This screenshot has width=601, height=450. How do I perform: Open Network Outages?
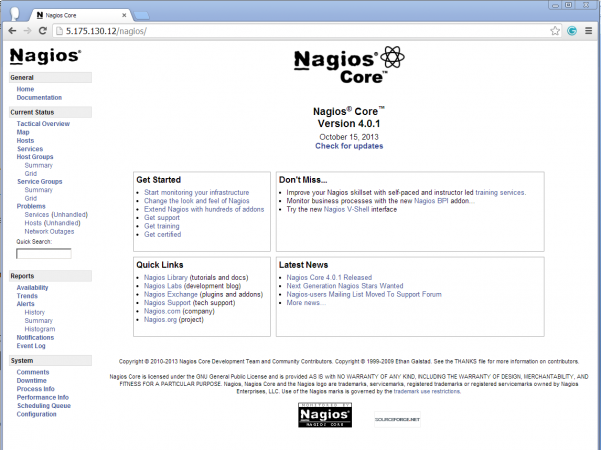coord(49,232)
